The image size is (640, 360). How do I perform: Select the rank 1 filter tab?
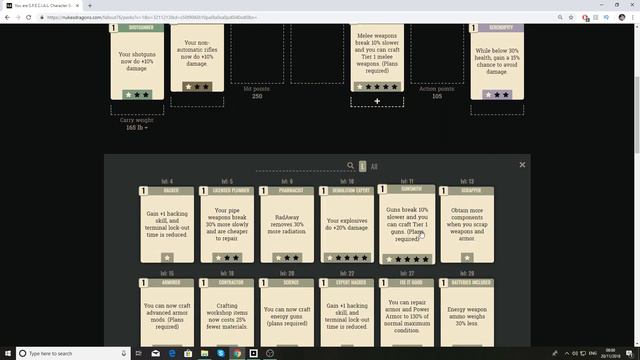[362, 166]
